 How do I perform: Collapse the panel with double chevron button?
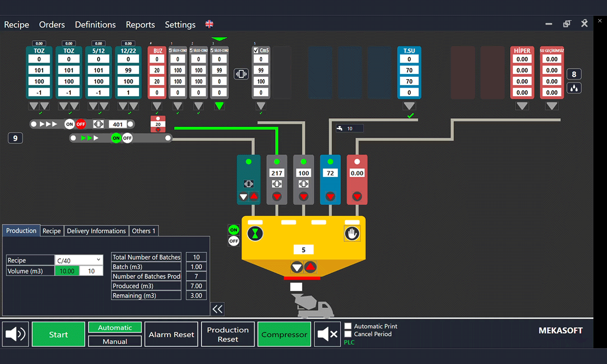click(217, 309)
